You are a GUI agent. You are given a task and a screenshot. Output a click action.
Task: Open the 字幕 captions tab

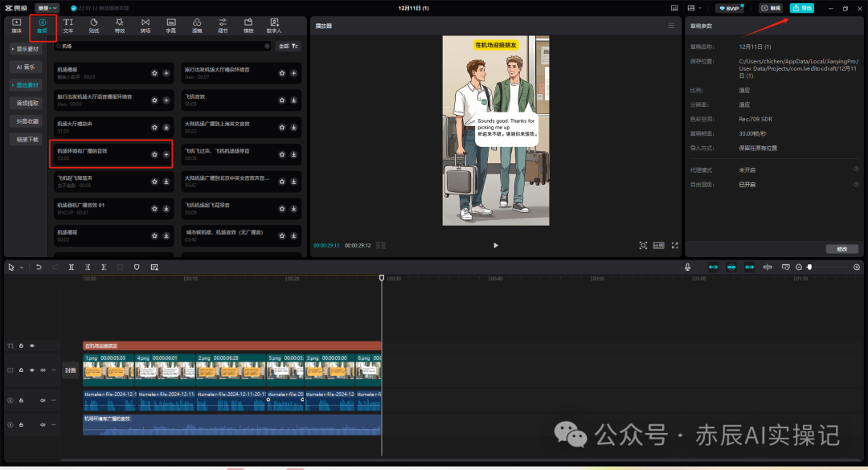[171, 26]
